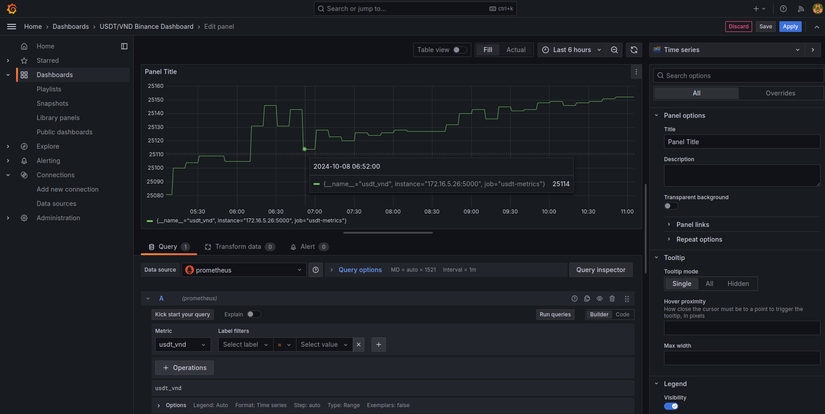
Task: Open Query inspector
Action: [x=601, y=270]
